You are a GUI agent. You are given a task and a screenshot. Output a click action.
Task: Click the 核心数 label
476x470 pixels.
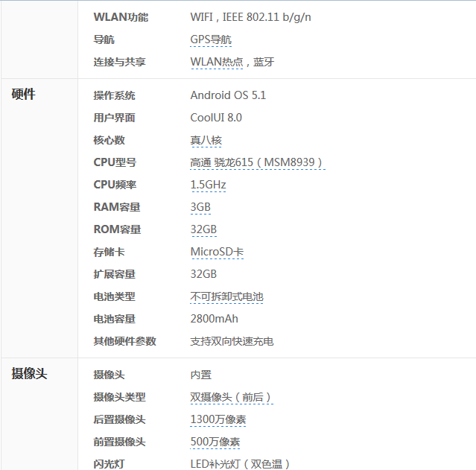109,140
